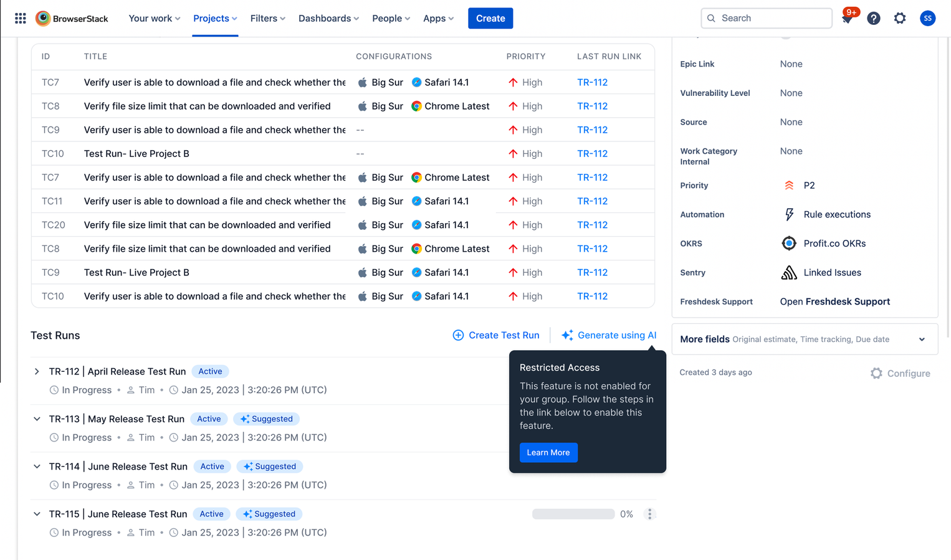This screenshot has width=951, height=560.
Task: Collapse the TR-115 June Release Test Run
Action: click(37, 514)
